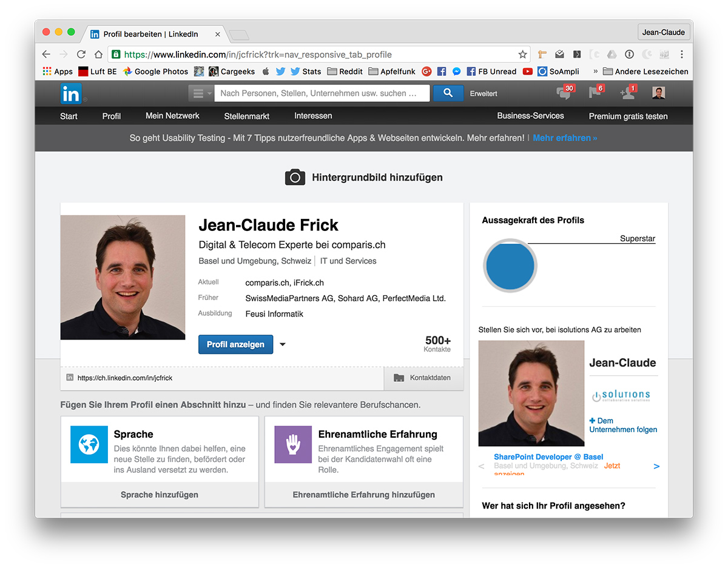Show previous job suggestion with left arrow

[482, 466]
